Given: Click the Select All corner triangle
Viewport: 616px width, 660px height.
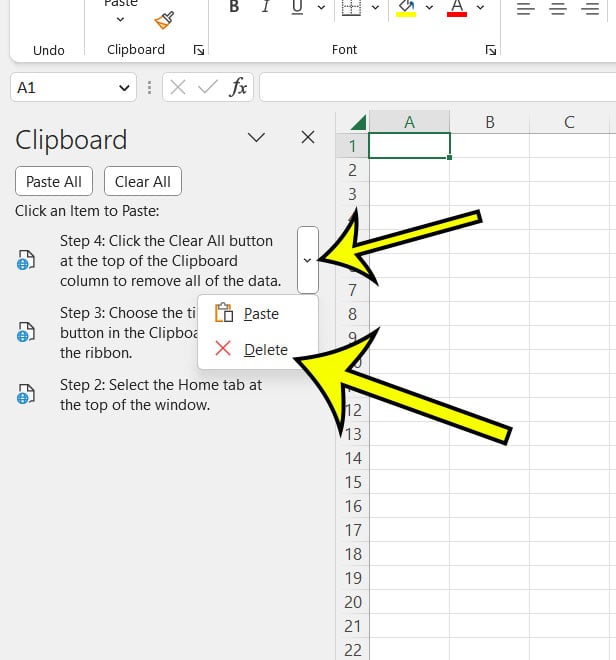Looking at the screenshot, I should 357,122.
